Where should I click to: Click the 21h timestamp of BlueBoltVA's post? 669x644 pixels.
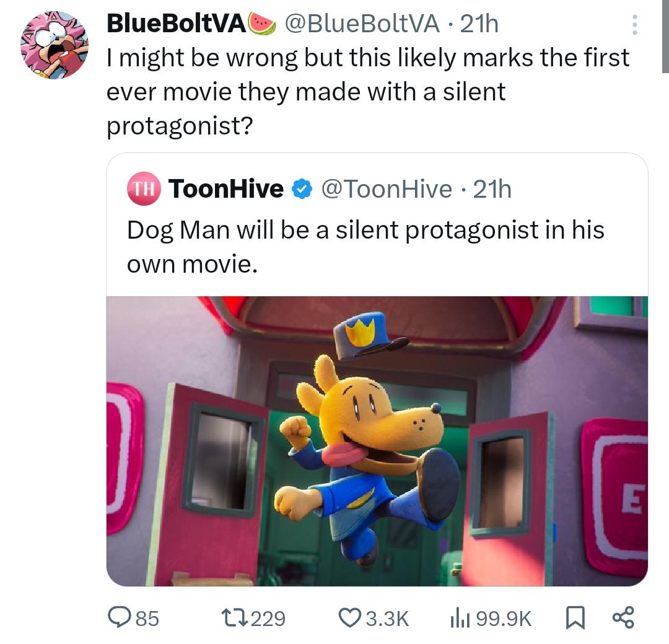(479, 24)
